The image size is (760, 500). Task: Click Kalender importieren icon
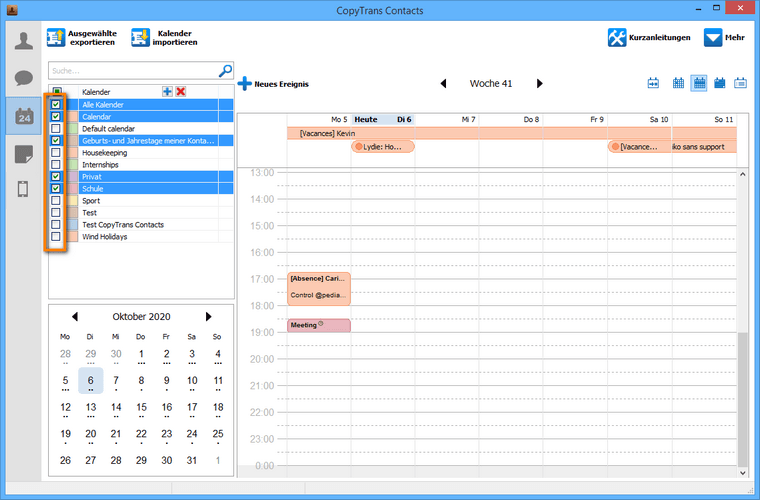click(140, 37)
